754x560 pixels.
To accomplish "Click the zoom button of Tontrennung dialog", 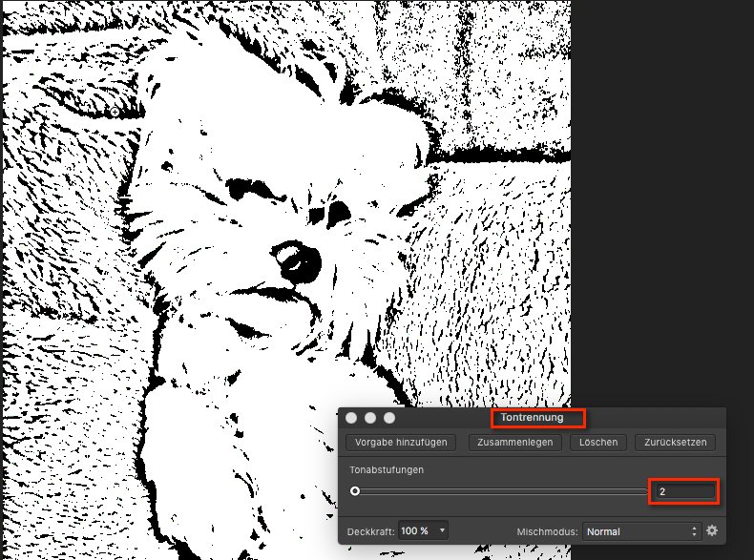I will coord(388,418).
